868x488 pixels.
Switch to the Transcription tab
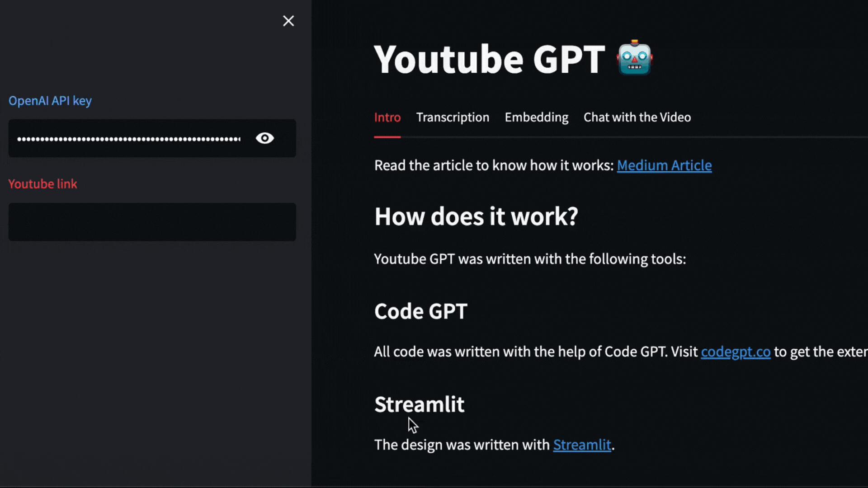pyautogui.click(x=453, y=117)
